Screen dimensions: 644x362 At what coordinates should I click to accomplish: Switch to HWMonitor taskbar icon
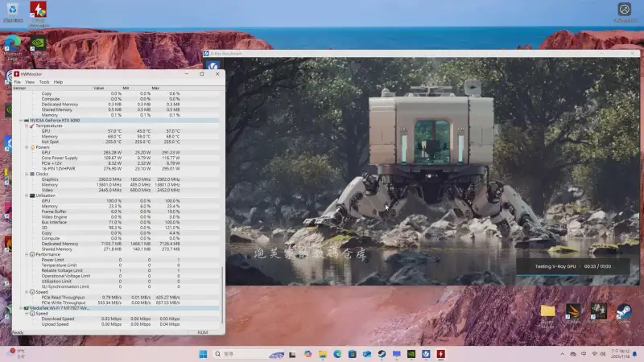pos(440,354)
